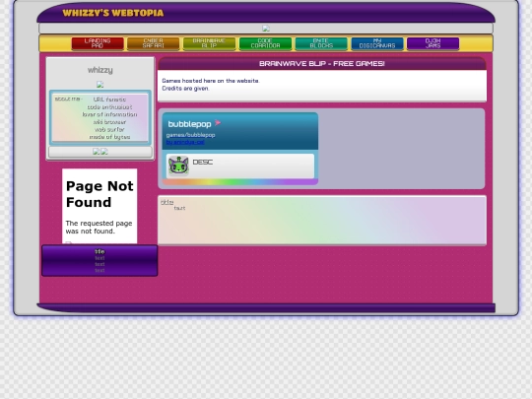
Task: Click the second broken badge icon in the profile footer
Action: (x=104, y=152)
